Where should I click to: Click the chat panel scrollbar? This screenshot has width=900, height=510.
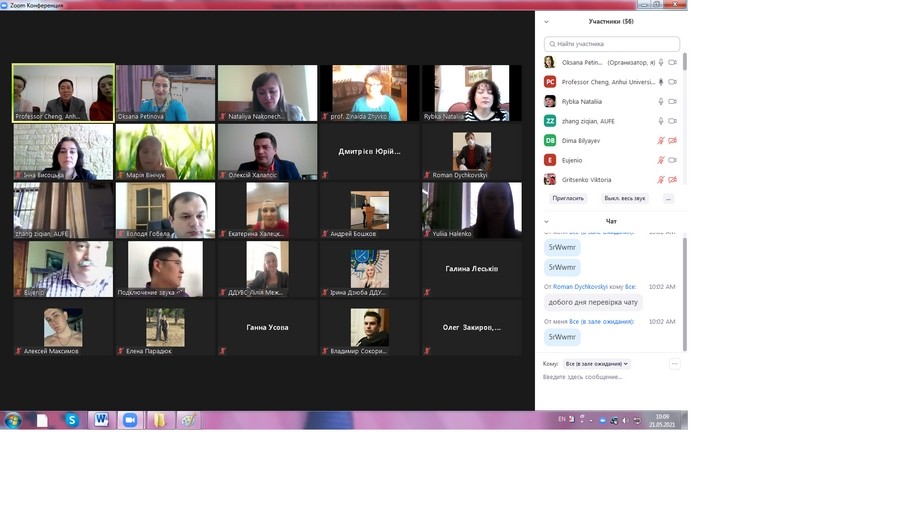click(x=684, y=294)
